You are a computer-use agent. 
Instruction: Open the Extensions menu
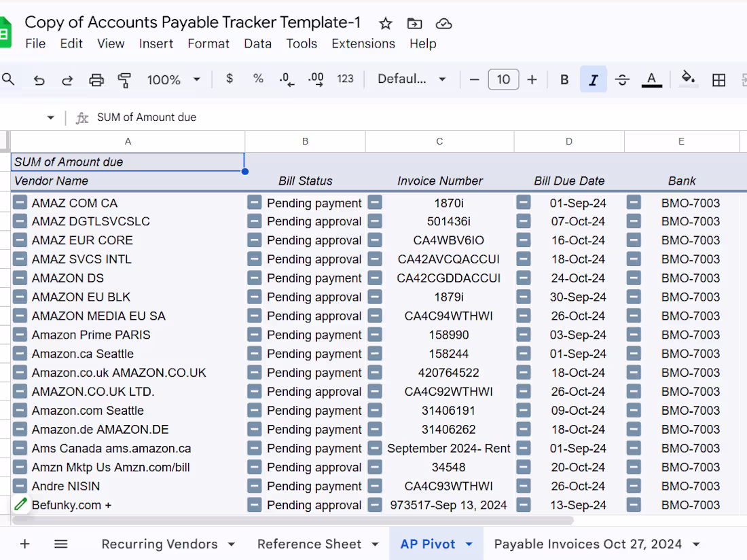(x=363, y=44)
